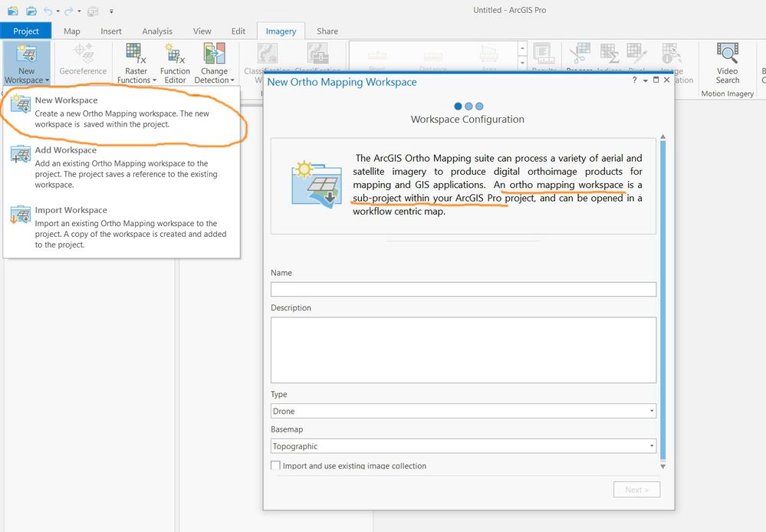Open the New Workspace dropdown arrow
Image resolution: width=766 pixels, height=532 pixels.
[47, 80]
